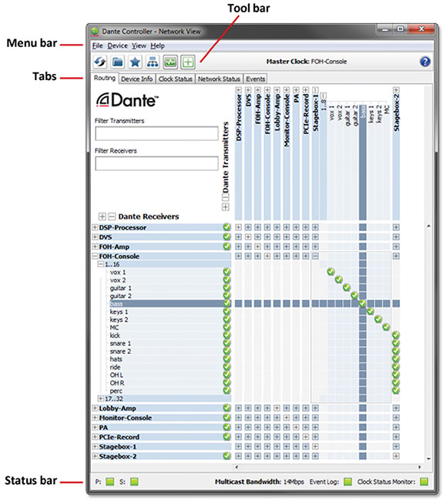Viewport: 447px width, 504px height.
Task: Expand the Stagebox-2 transmitter column
Action: 396,89
